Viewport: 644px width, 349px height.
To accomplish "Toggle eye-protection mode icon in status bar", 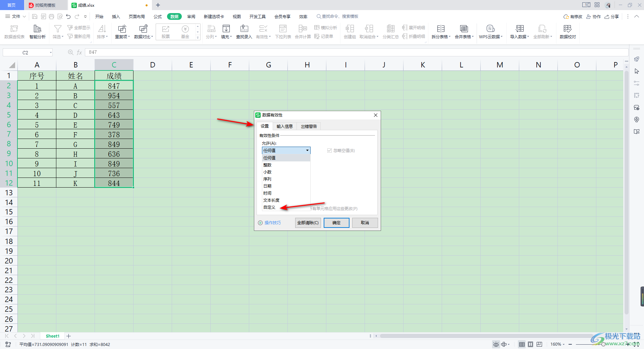I will (496, 344).
